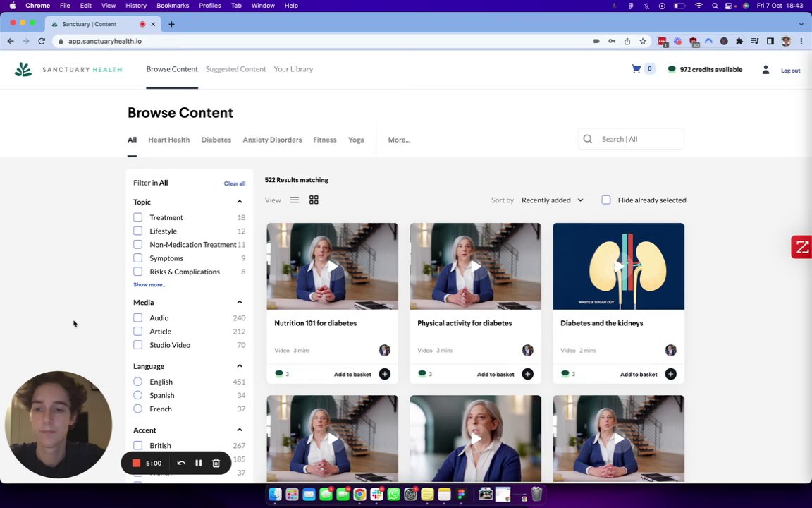Stop the screen recording red button
This screenshot has width=812, height=508.
[x=136, y=463]
